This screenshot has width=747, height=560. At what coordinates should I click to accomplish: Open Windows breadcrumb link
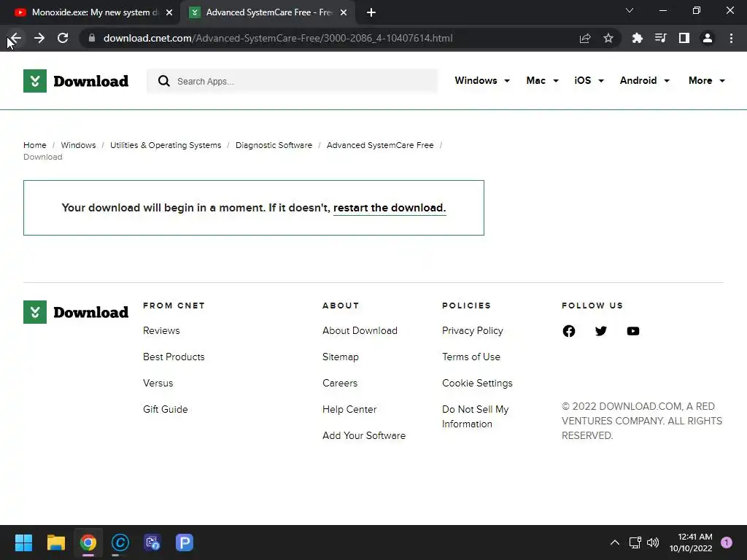pyautogui.click(x=78, y=145)
